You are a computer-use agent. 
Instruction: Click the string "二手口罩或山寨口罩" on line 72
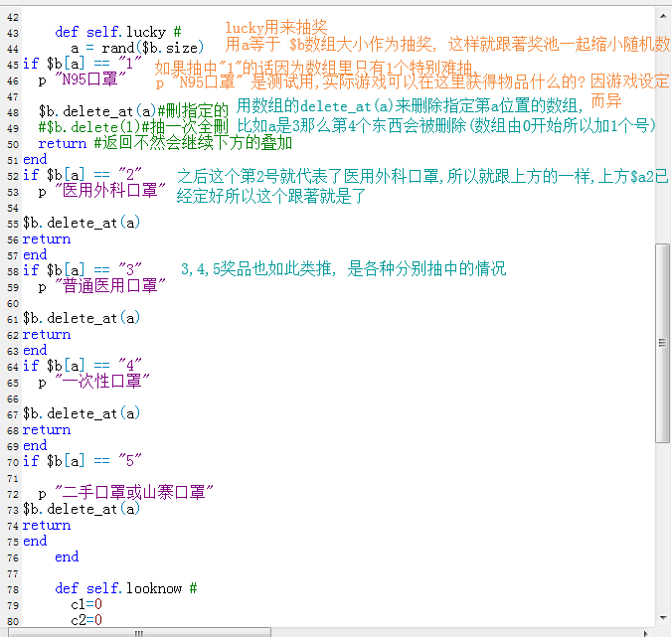click(134, 493)
